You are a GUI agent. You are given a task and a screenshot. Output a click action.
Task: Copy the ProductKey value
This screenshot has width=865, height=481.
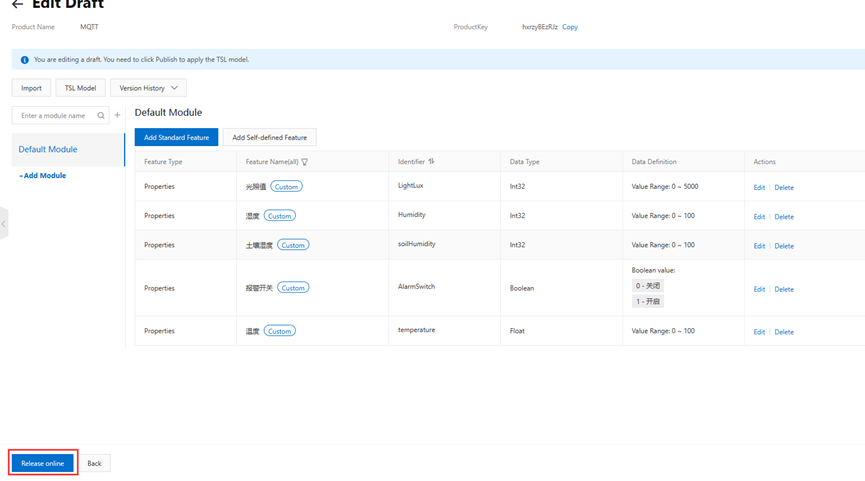pyautogui.click(x=570, y=27)
